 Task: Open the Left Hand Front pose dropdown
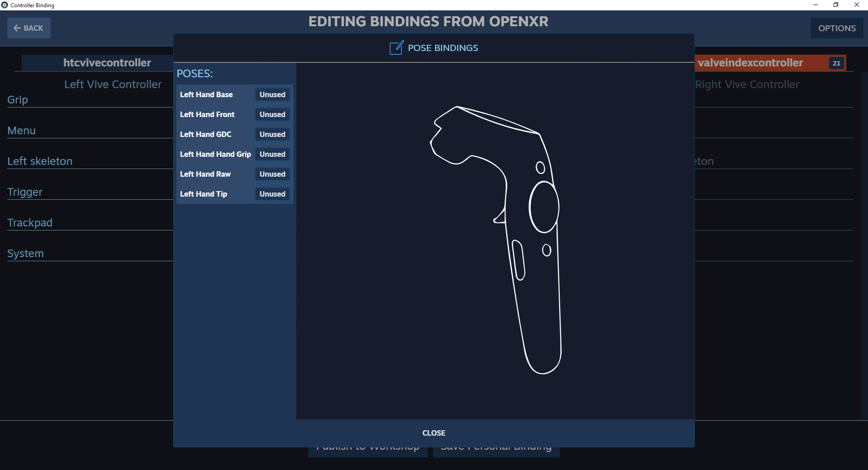click(272, 114)
